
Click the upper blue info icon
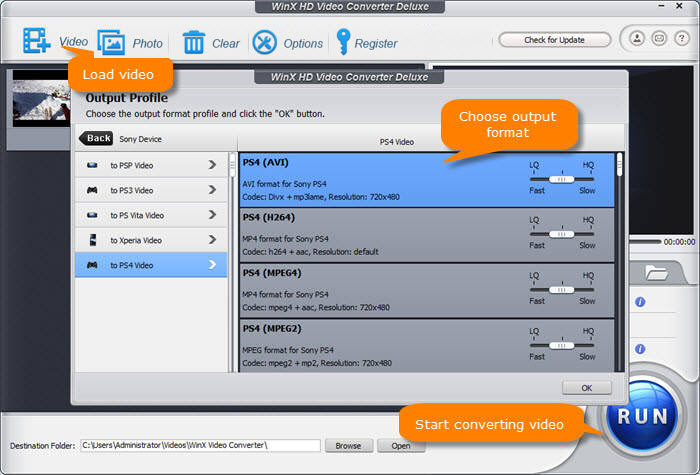[640, 302]
